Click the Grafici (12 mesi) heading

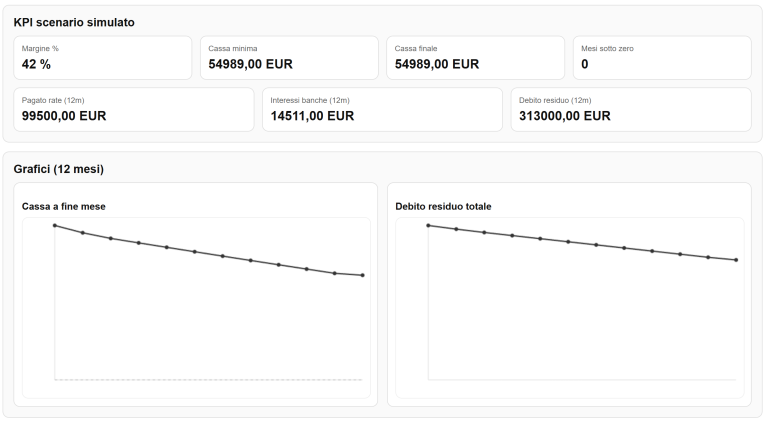(x=59, y=169)
